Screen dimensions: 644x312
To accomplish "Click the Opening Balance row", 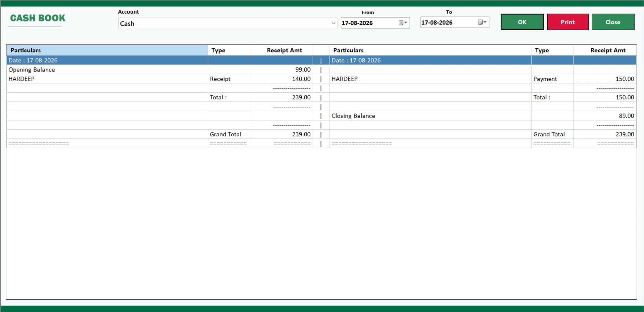I will coord(107,70).
